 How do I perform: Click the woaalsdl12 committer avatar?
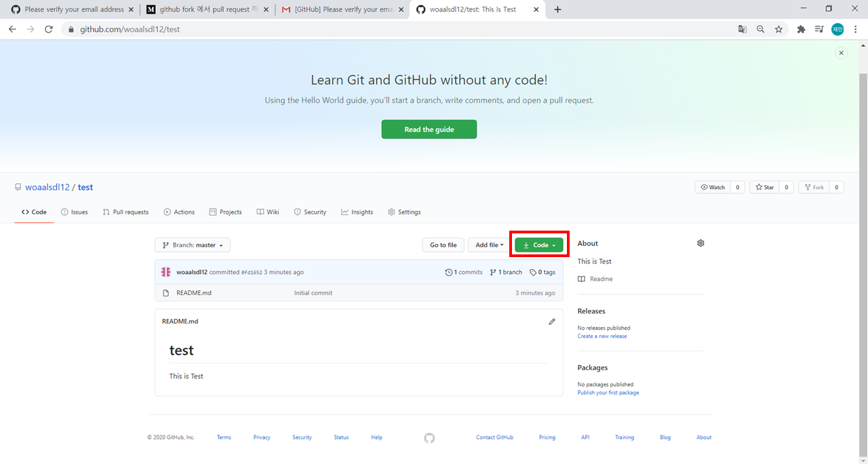point(166,272)
